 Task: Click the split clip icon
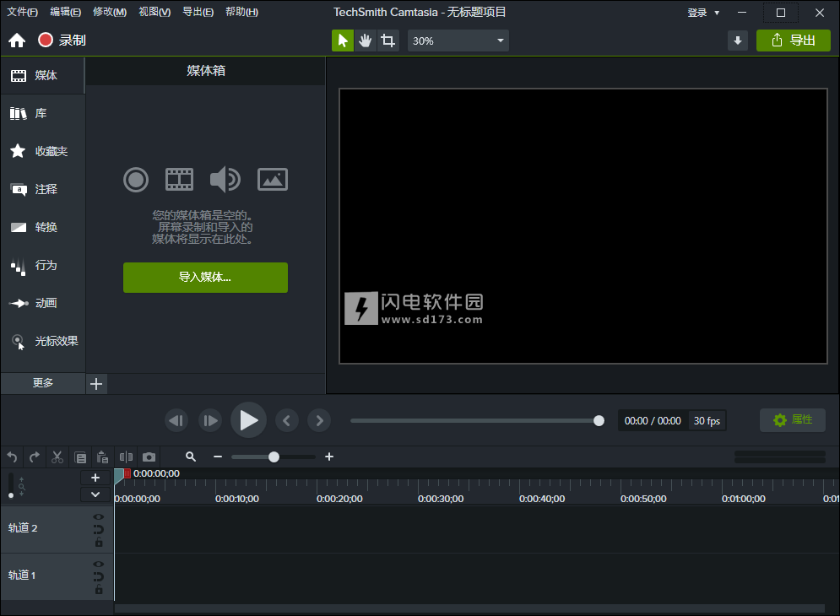(x=126, y=457)
